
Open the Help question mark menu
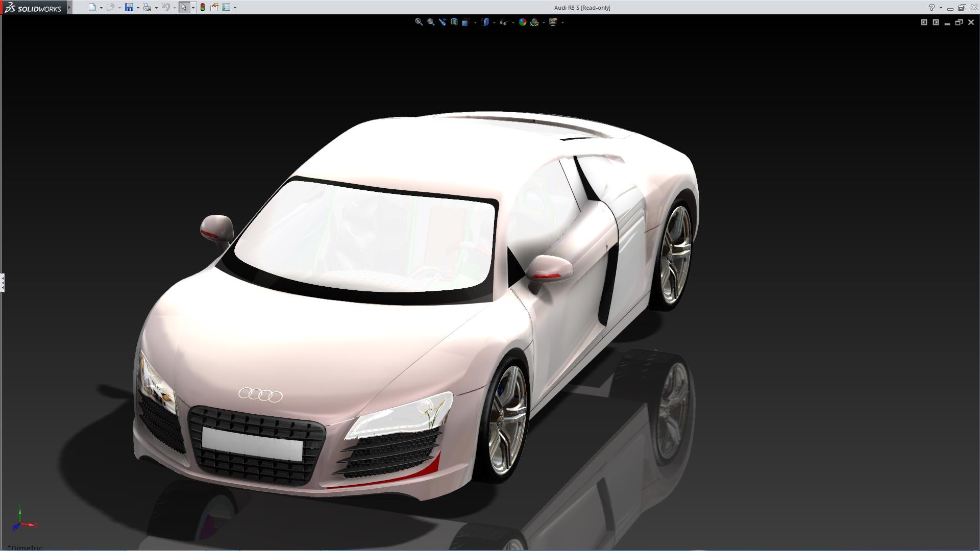[932, 7]
